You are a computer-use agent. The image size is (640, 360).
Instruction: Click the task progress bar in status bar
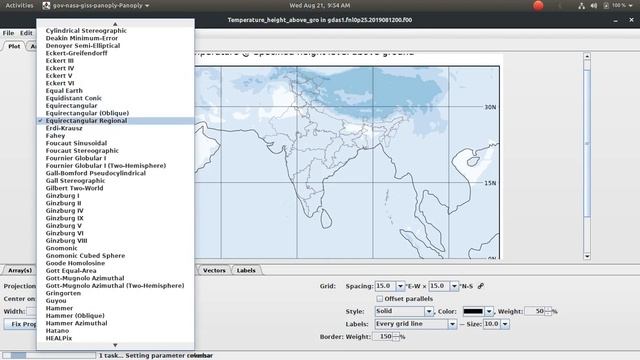[49, 356]
